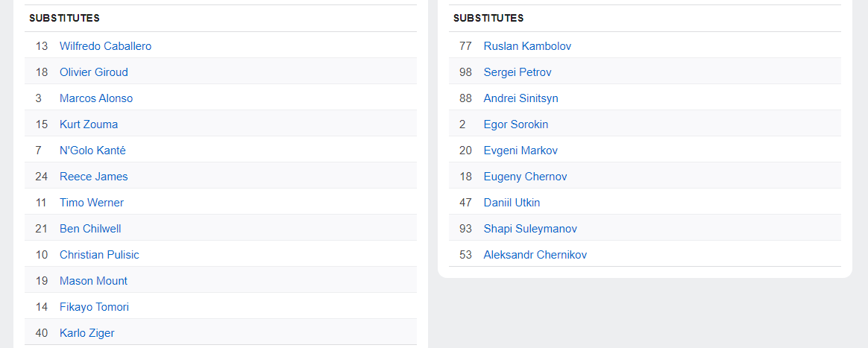Select Timo Werner link
868x348 pixels.
tap(92, 203)
